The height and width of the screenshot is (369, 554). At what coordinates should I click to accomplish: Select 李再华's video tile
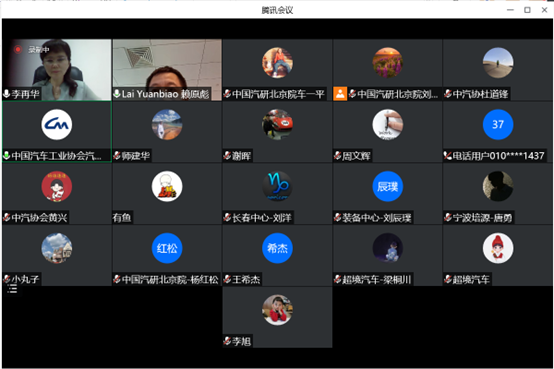[x=57, y=70]
